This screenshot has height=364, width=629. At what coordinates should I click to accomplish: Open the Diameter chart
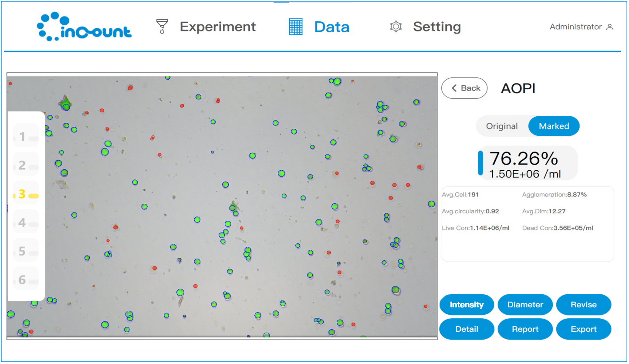[525, 305]
